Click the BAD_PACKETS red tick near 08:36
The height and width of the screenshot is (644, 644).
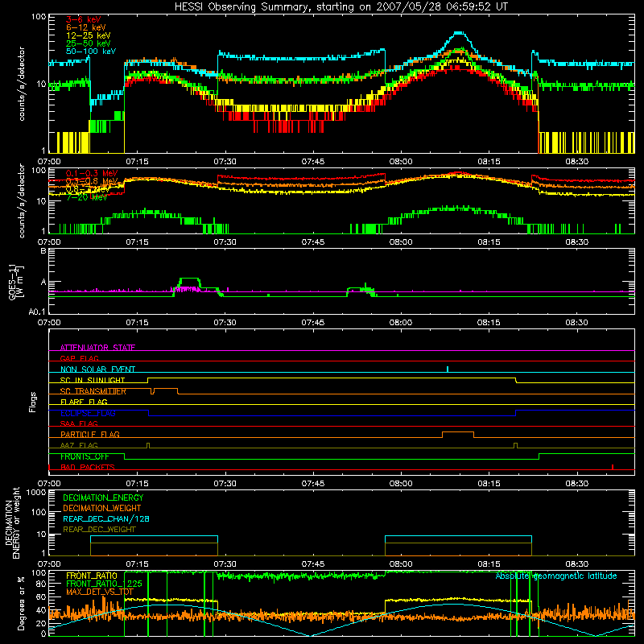[613, 467]
